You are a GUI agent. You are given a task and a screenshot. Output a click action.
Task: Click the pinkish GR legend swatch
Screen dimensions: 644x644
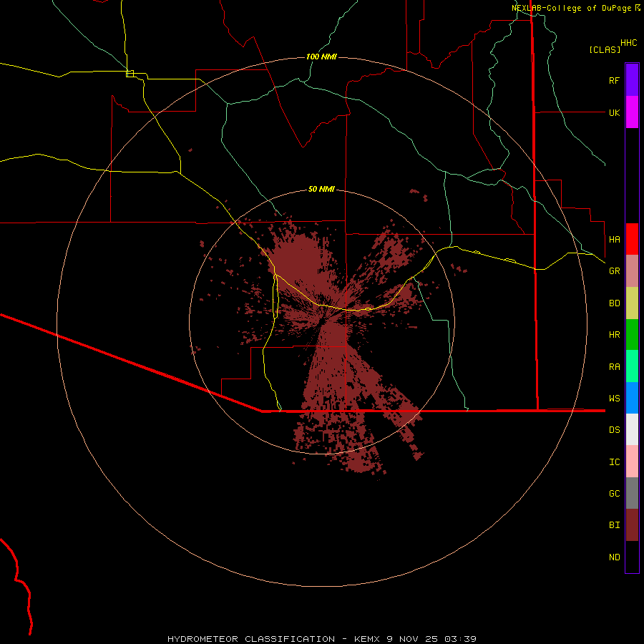click(632, 271)
